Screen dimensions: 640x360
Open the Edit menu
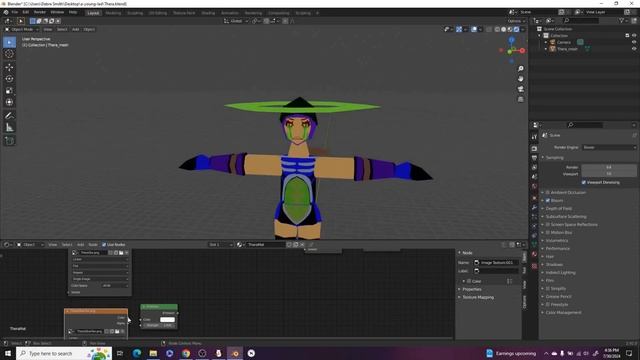(26, 12)
